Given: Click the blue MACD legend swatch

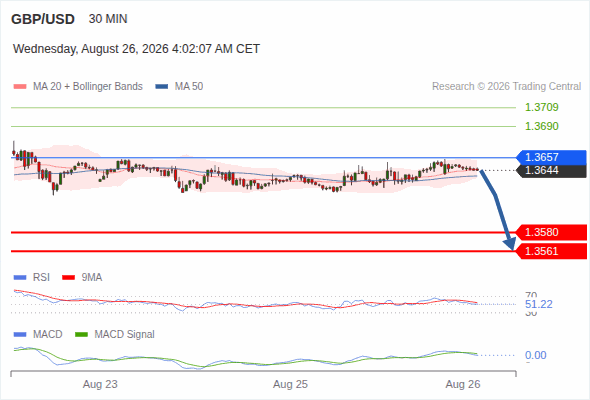Looking at the screenshot, I should point(20,335).
